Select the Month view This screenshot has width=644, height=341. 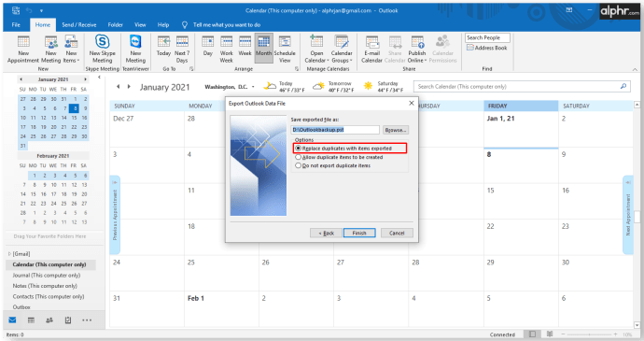tap(264, 49)
